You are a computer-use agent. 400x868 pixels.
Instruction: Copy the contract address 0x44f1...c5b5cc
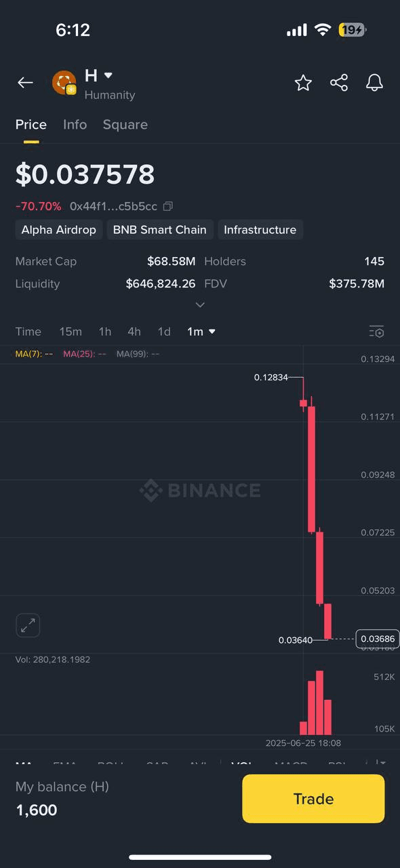point(168,206)
